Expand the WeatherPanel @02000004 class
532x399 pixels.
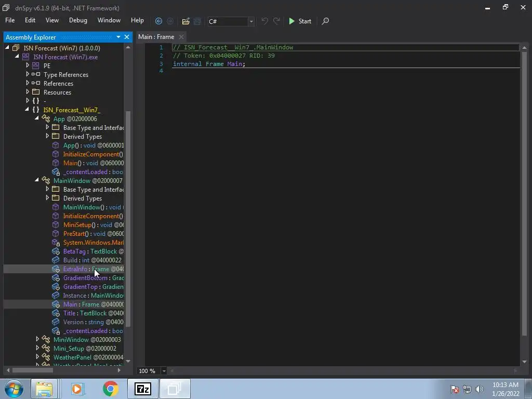coord(37,356)
